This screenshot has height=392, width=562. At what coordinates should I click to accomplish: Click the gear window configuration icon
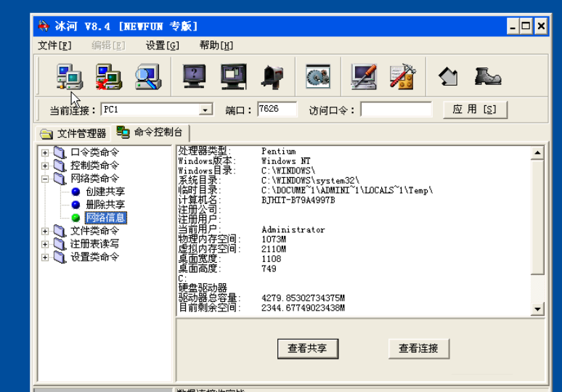318,76
